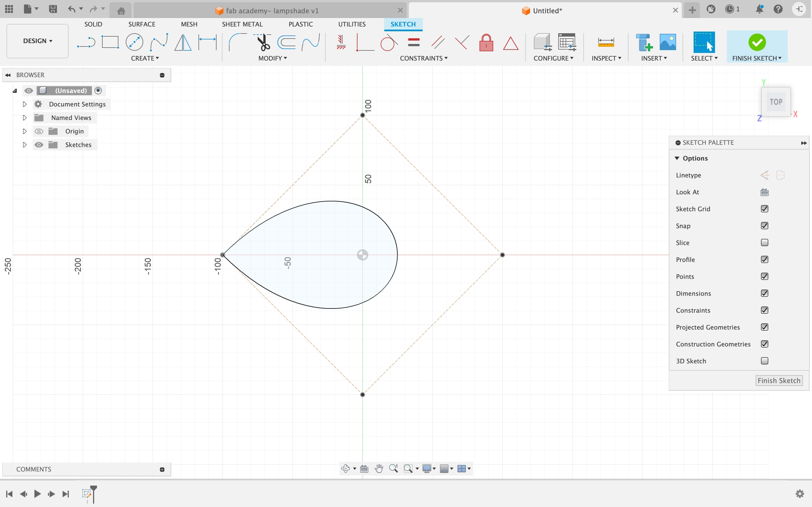The image size is (812, 507).
Task: Toggle the Sketch Grid checkbox
Action: click(x=765, y=208)
